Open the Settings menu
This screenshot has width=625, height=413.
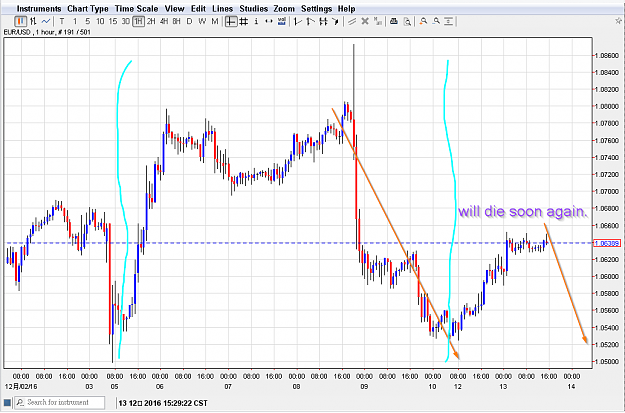[316, 9]
